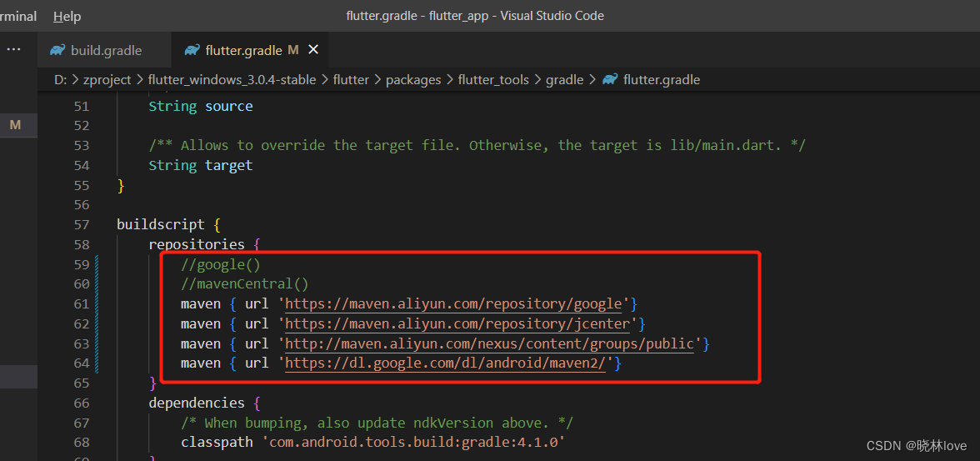This screenshot has width=980, height=461.
Task: Select the flutter.gradle editor tab
Action: click(x=249, y=50)
